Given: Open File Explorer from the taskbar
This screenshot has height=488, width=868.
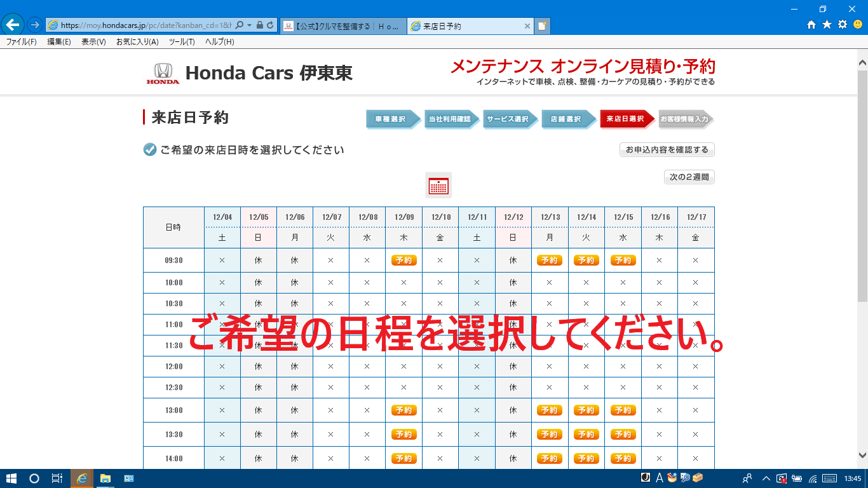Looking at the screenshot, I should (x=105, y=478).
